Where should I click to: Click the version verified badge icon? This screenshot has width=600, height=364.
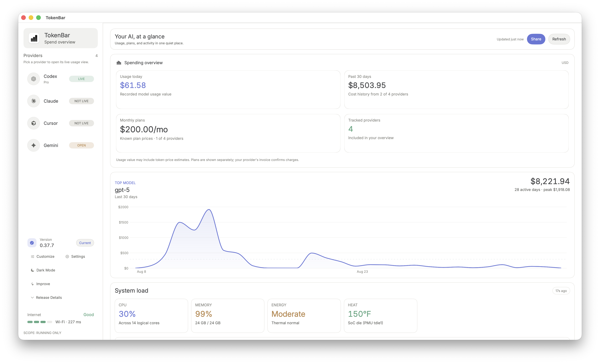pos(32,243)
